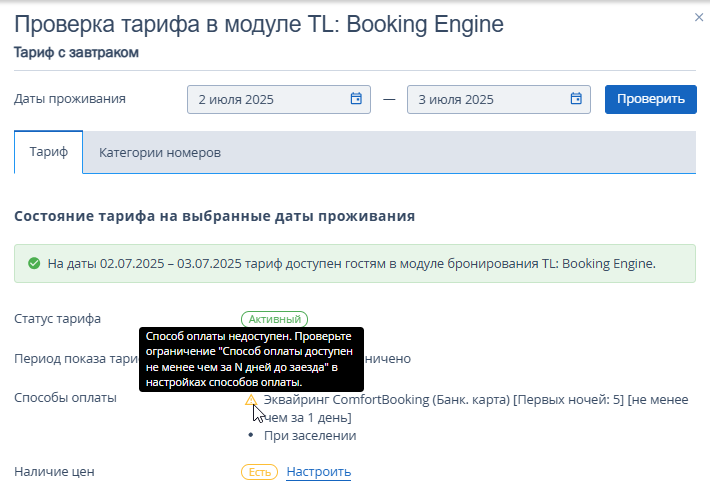Click the yellow warning triangle icon
The width and height of the screenshot is (710, 499).
pyautogui.click(x=251, y=400)
